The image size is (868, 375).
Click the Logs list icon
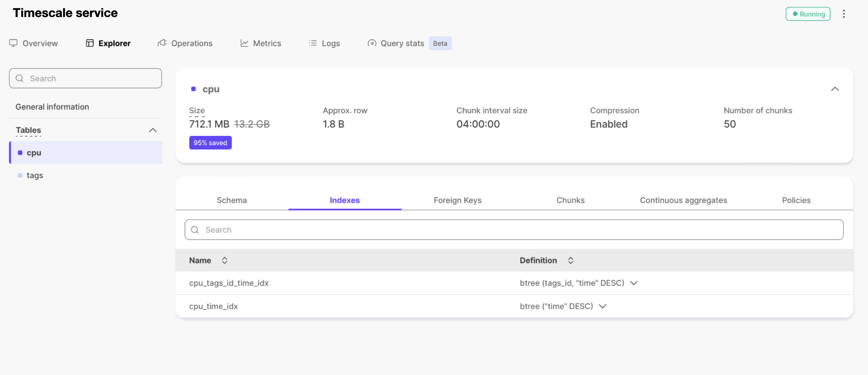click(x=313, y=43)
